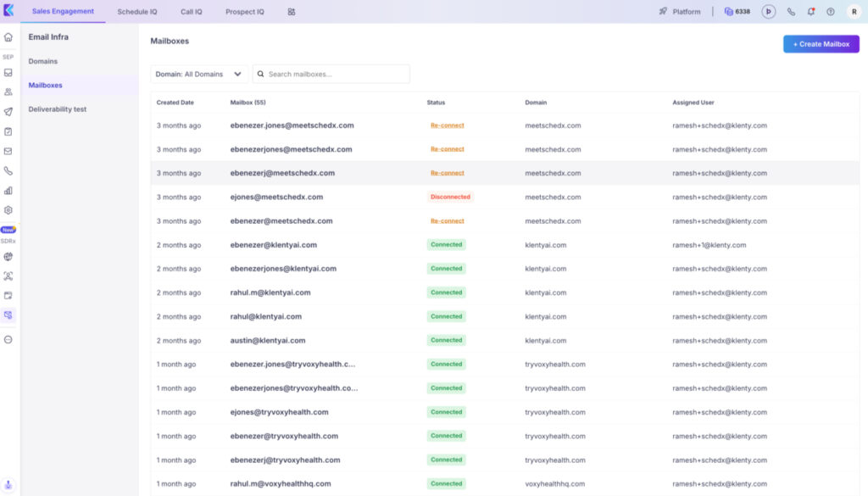
Task: Click the notification bell in the top bar
Action: point(810,11)
